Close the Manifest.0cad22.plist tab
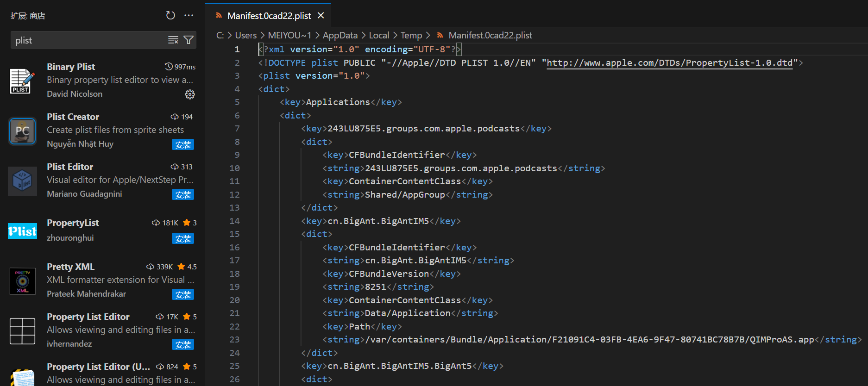 coord(321,16)
